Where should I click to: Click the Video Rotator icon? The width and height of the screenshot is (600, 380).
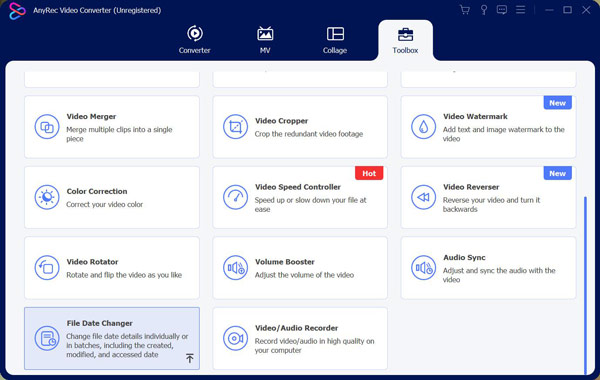pyautogui.click(x=47, y=267)
